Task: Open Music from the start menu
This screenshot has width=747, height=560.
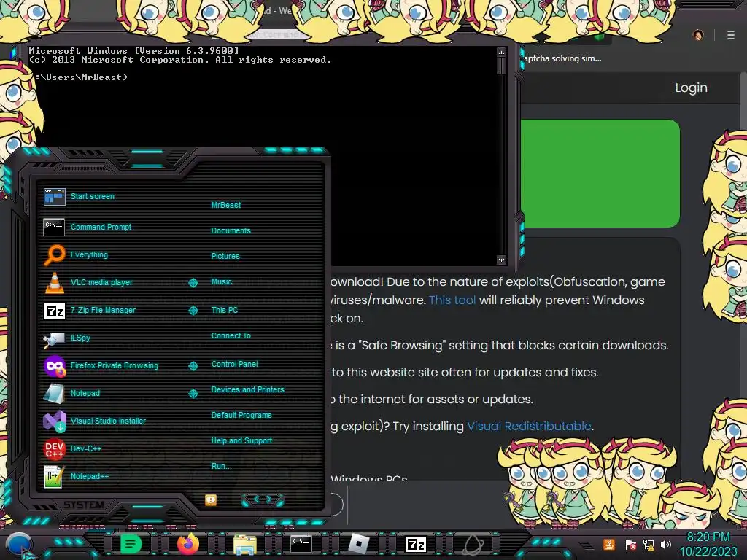Action: tap(222, 282)
